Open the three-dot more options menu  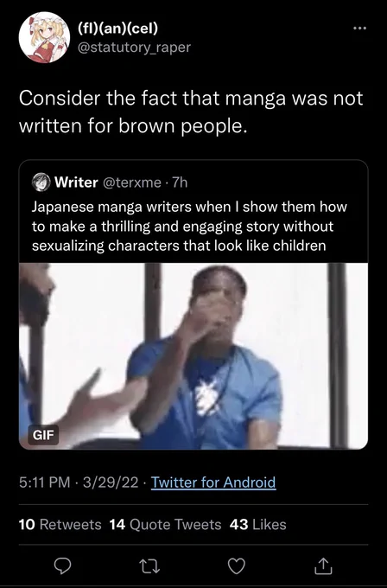pyautogui.click(x=360, y=29)
